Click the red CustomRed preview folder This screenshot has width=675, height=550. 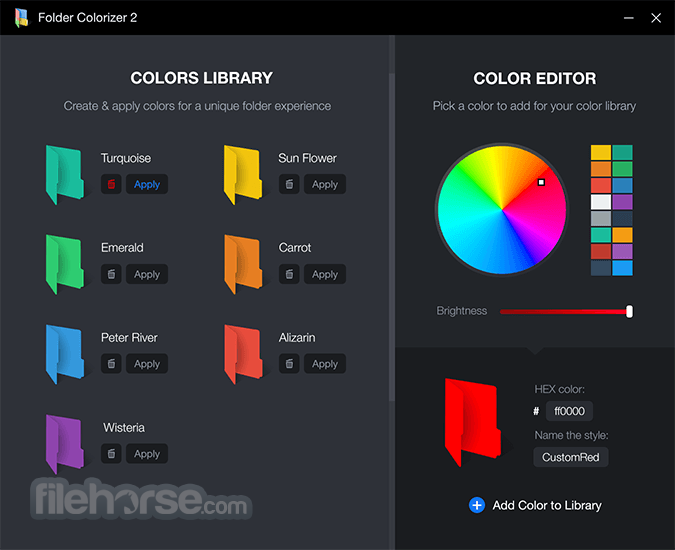click(473, 422)
